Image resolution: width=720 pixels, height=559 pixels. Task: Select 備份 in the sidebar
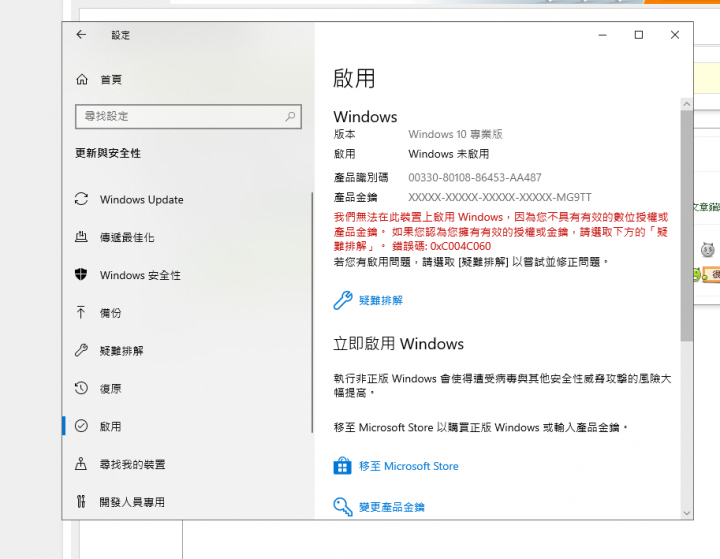pyautogui.click(x=111, y=313)
